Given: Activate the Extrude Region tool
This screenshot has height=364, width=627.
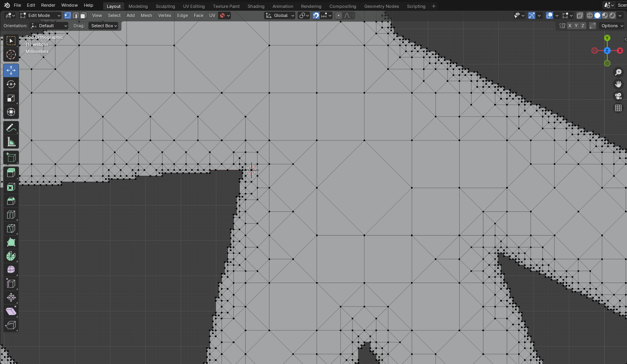Looking at the screenshot, I should point(11,173).
